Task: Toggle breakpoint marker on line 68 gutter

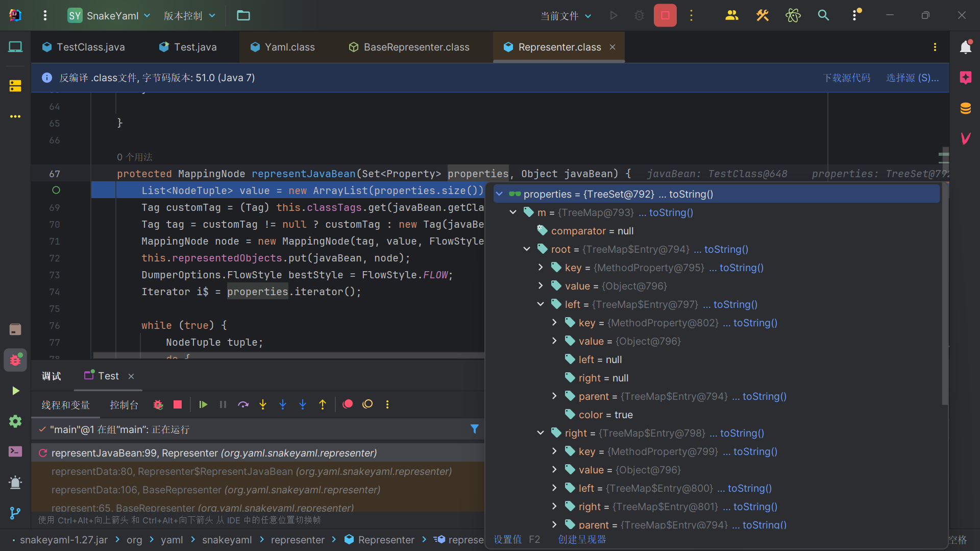Action: 56,190
